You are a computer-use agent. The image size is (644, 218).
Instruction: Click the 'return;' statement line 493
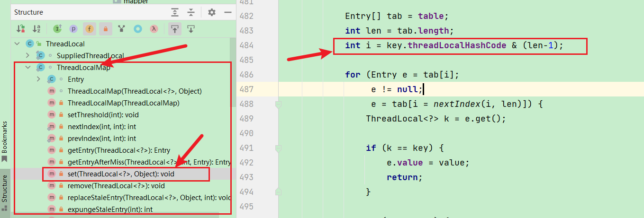[404, 177]
